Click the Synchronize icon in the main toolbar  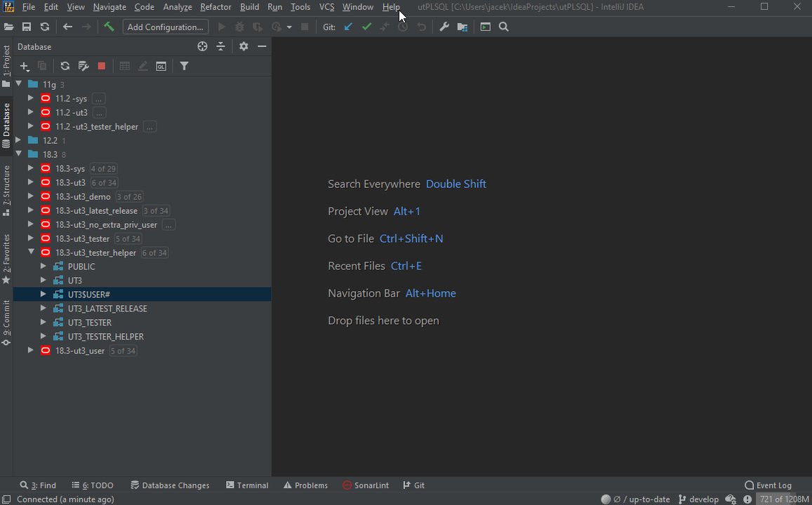tap(44, 27)
